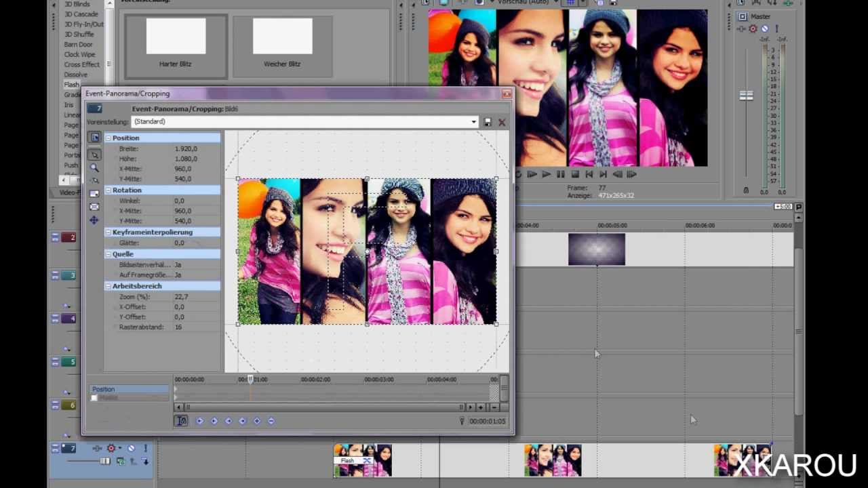Select the move freely cross-arrow tool
Viewport: 868px width, 488px height.
[94, 220]
